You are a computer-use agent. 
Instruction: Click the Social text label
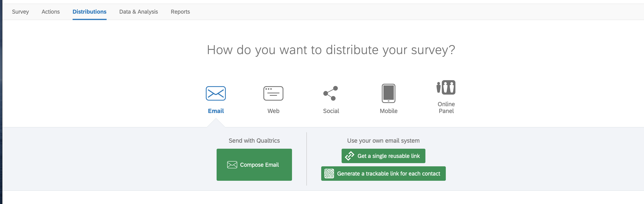(331, 111)
